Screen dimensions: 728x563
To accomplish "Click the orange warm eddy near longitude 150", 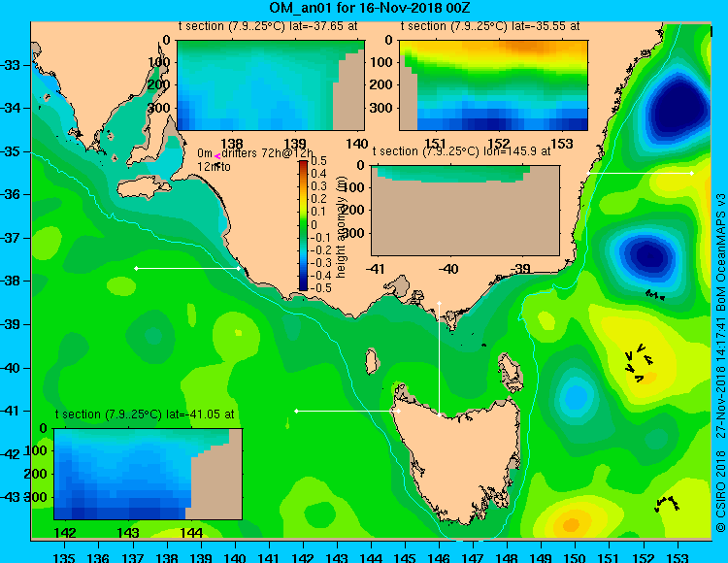I will click(x=571, y=525).
